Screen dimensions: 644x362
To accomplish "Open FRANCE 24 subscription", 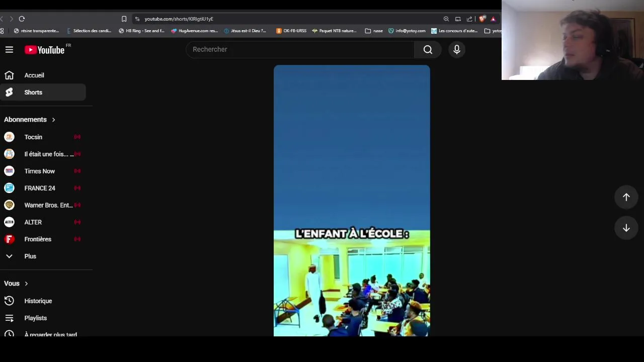I will (x=43, y=188).
